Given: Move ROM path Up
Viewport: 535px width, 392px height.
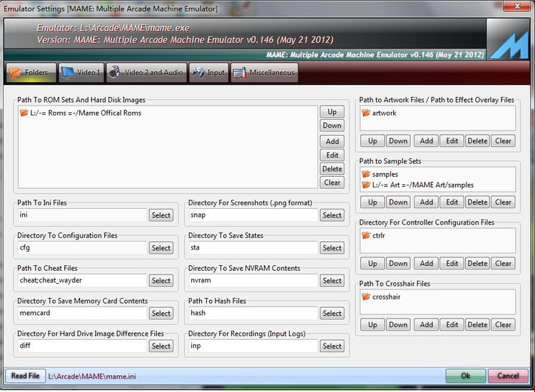Looking at the screenshot, I should click(332, 112).
